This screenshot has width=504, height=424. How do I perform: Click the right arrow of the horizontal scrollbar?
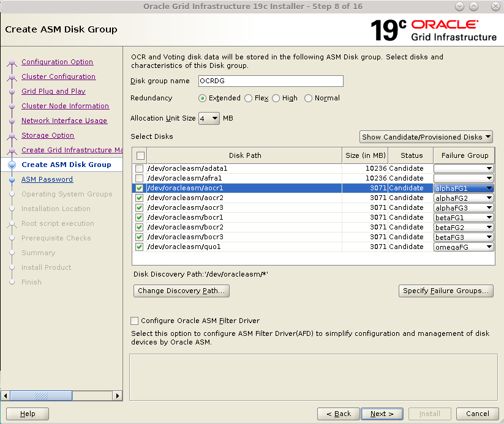tap(118, 396)
